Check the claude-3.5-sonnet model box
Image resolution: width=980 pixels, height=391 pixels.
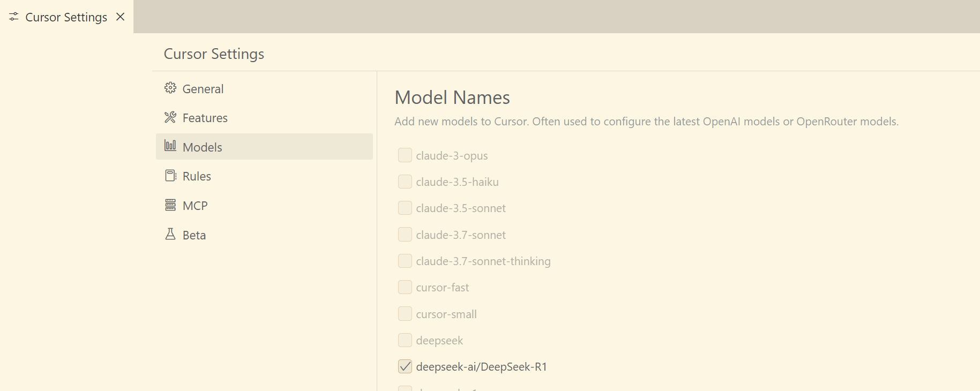click(x=405, y=208)
